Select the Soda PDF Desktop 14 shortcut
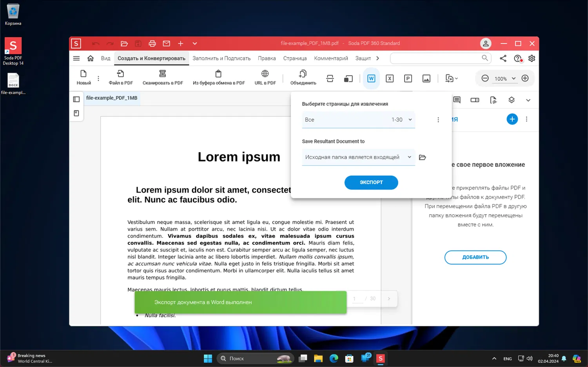 click(x=13, y=51)
